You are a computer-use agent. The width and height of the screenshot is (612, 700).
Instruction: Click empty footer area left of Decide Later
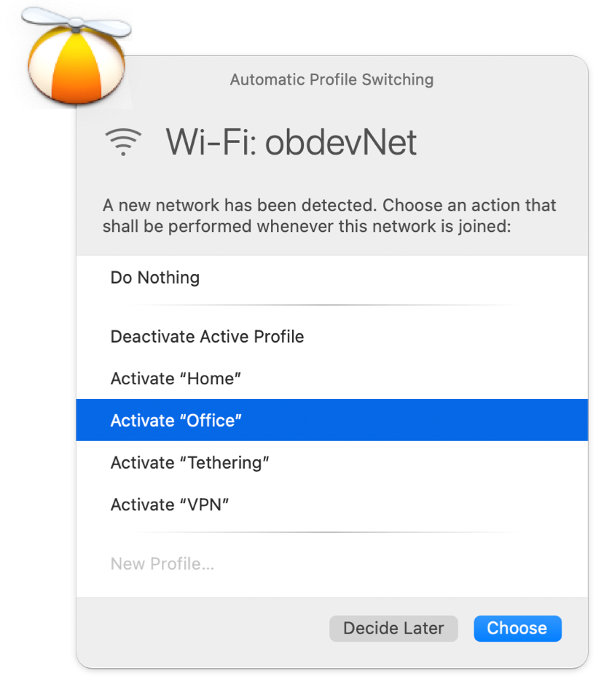tap(201, 629)
